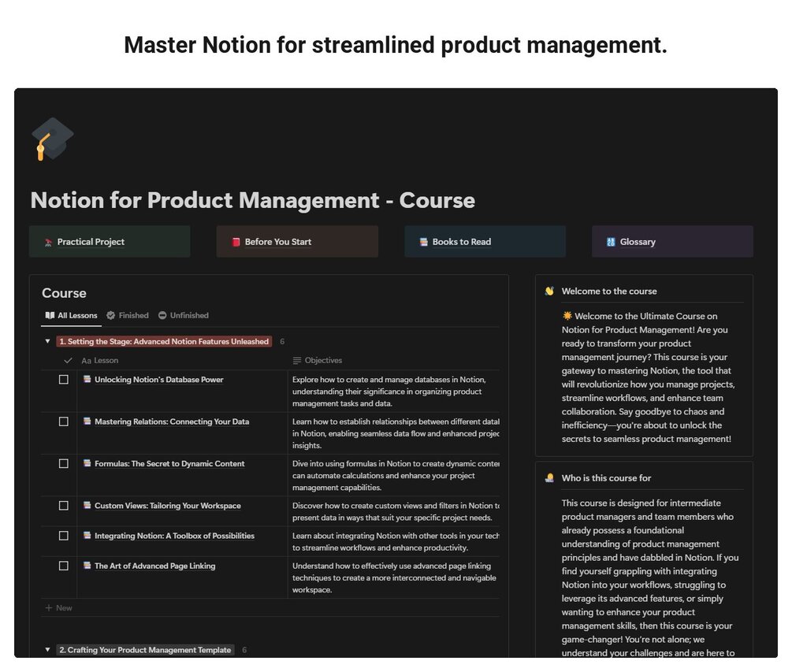This screenshot has height=672, width=792.
Task: Open the Practical Project page button
Action: point(110,241)
